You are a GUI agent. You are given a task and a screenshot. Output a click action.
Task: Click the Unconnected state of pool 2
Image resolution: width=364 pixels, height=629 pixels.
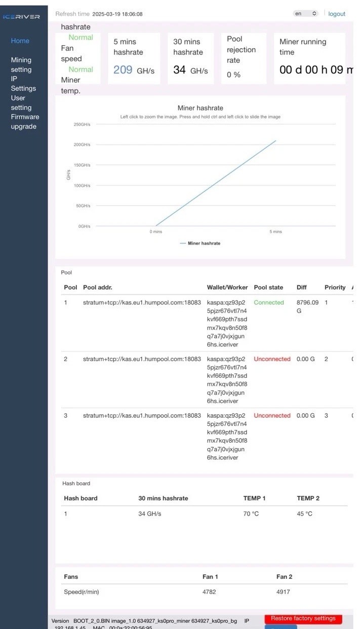[x=272, y=359]
